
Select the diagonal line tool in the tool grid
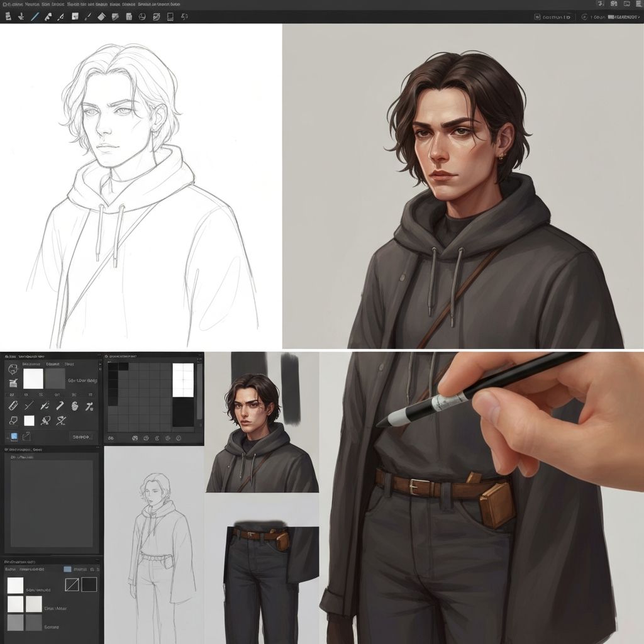click(x=28, y=406)
